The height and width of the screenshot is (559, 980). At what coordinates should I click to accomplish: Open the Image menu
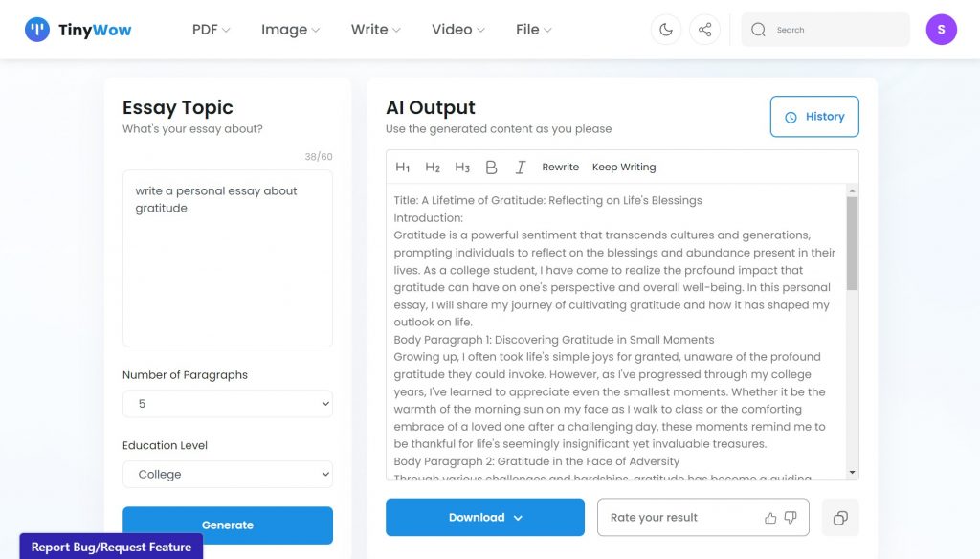pyautogui.click(x=290, y=30)
